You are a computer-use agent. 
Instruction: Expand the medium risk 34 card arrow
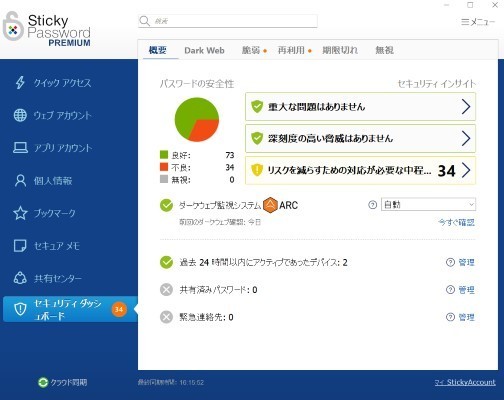click(x=466, y=170)
